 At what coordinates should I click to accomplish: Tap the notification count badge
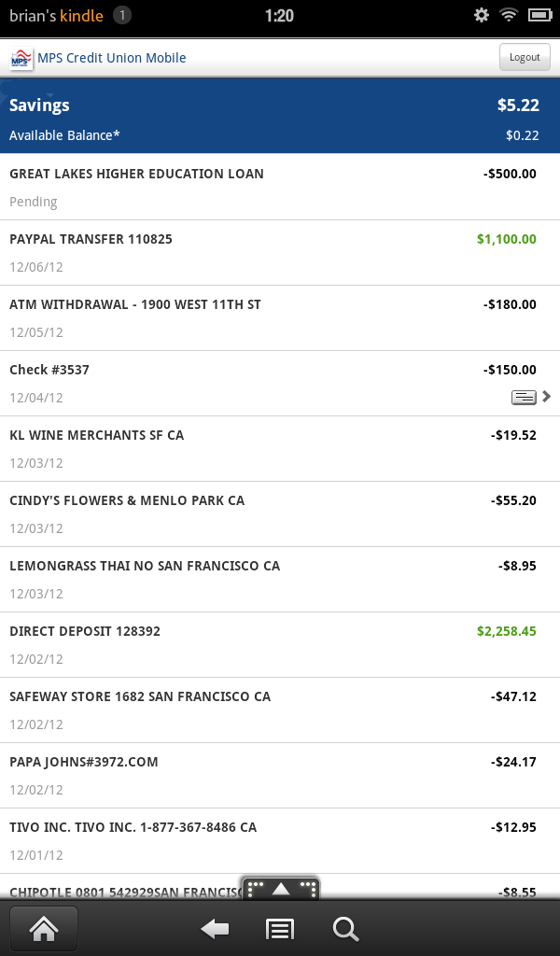click(122, 15)
